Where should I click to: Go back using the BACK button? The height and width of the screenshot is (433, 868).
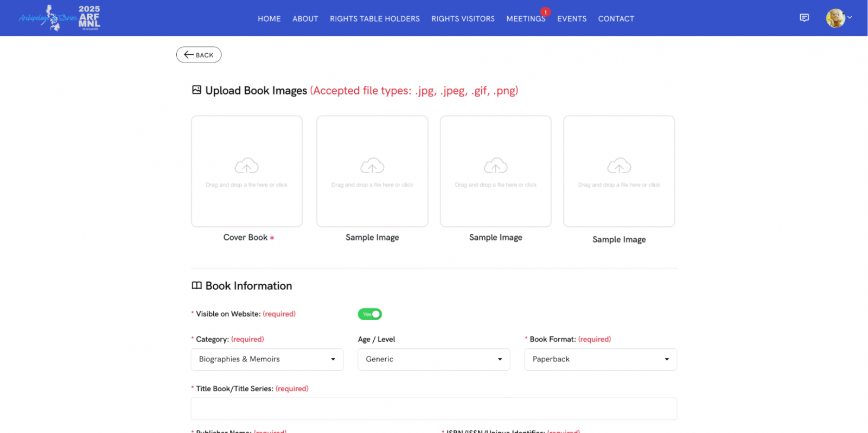199,55
